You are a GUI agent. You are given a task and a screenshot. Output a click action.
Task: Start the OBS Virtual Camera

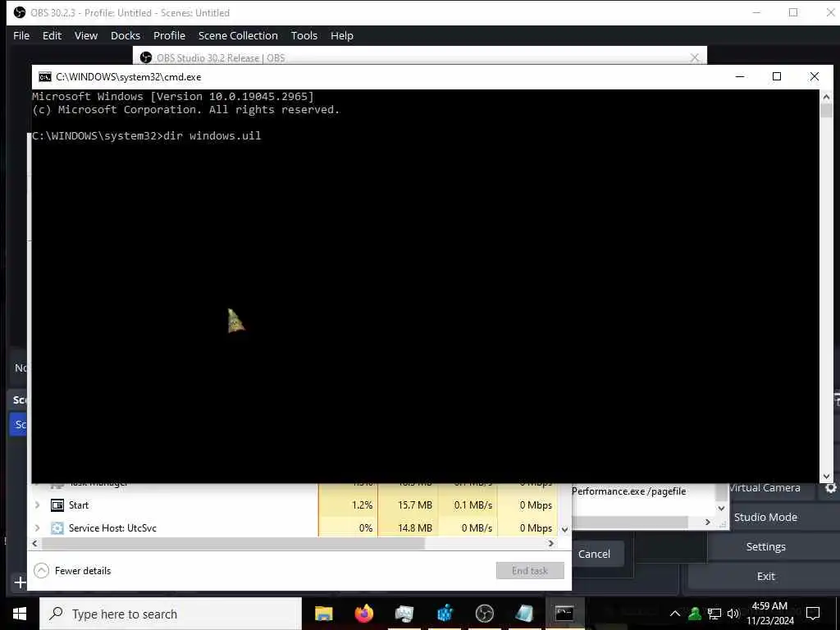pos(765,488)
